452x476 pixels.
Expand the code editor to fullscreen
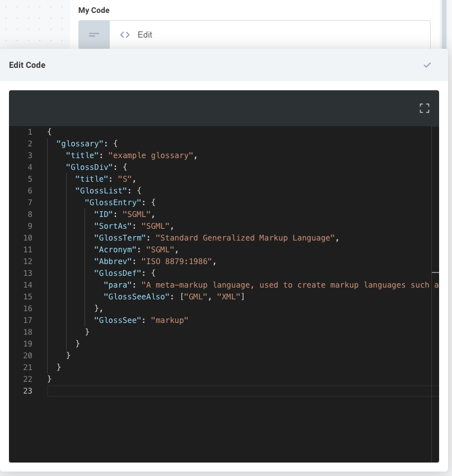point(424,108)
